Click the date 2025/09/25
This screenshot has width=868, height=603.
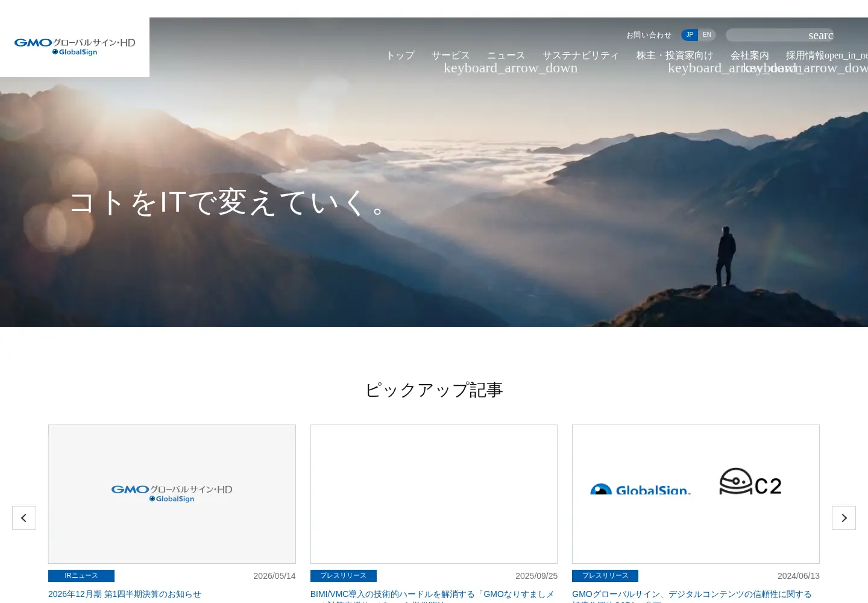coord(536,576)
